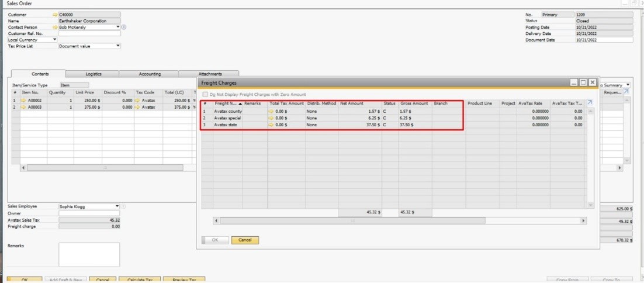Expand Freight Charges table via blue arrow icon

coord(590,103)
